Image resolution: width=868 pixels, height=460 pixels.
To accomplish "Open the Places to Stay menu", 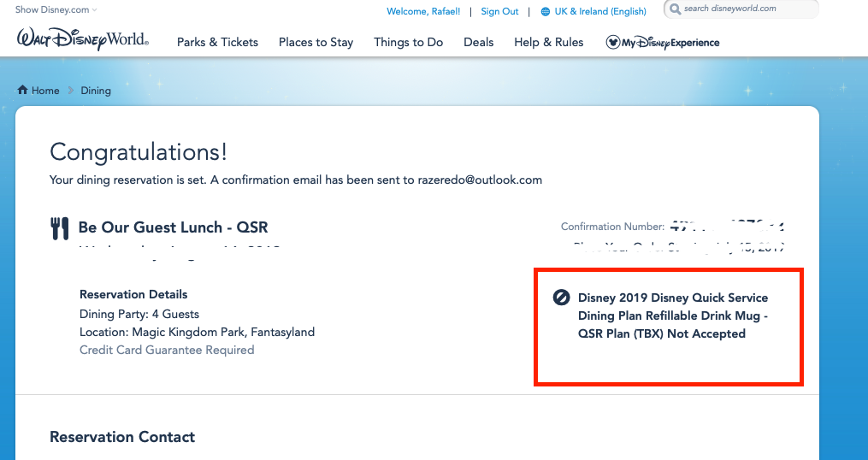I will pos(316,42).
